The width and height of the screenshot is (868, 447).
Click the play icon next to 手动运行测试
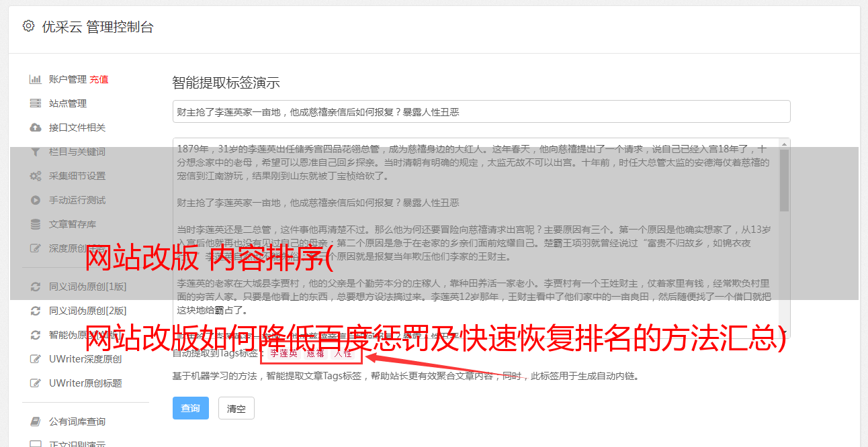tap(36, 200)
